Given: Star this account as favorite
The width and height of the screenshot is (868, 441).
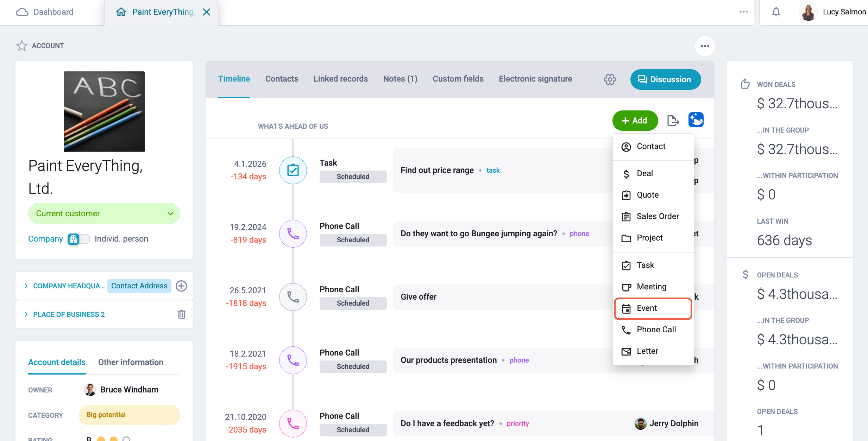Looking at the screenshot, I should coord(21,46).
